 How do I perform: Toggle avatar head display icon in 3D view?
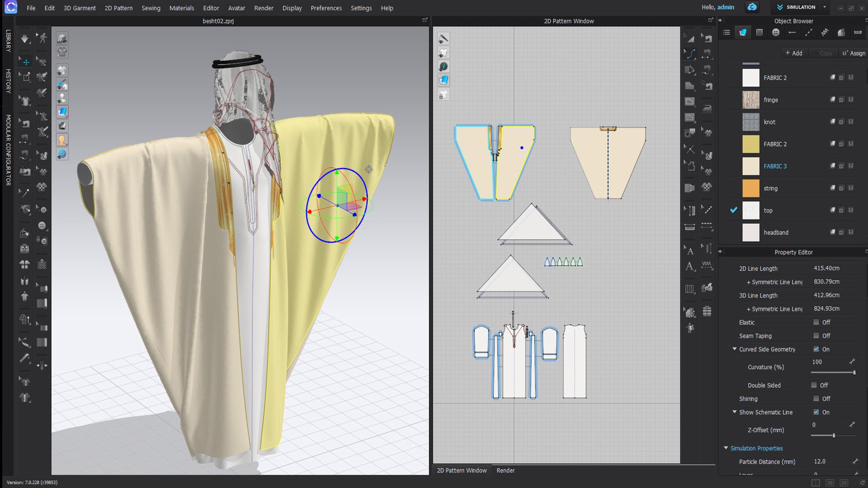[62, 140]
